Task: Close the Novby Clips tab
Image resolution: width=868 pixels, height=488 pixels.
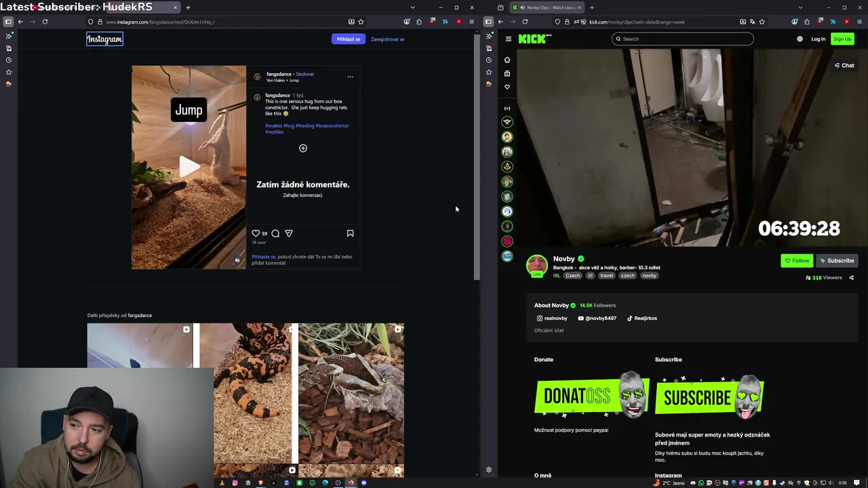Action: [x=579, y=7]
